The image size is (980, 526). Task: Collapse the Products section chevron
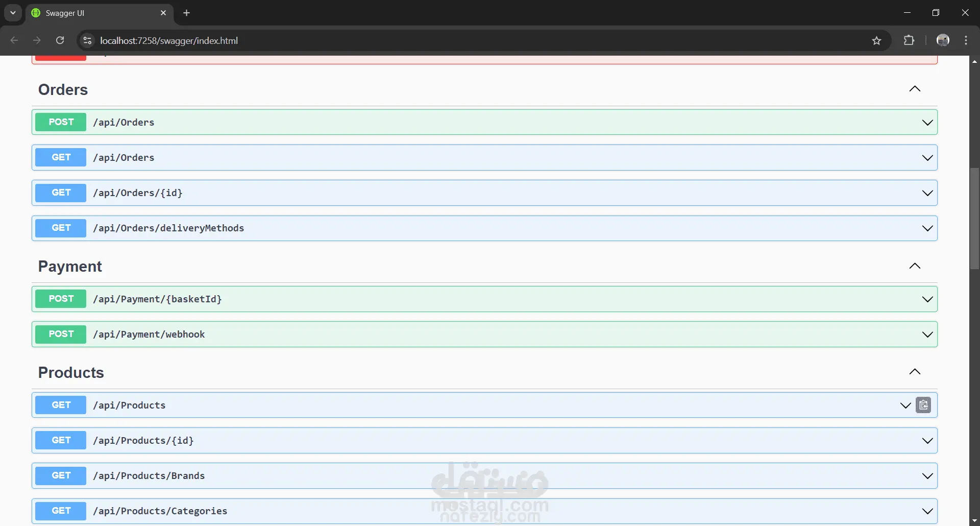915,372
